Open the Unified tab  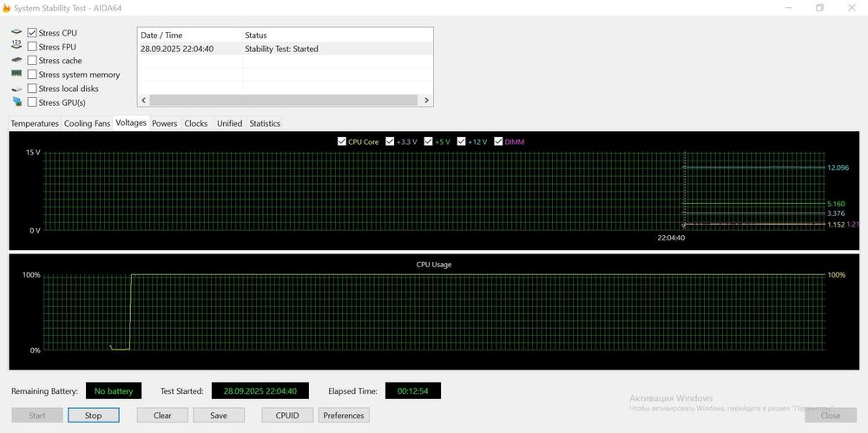[x=229, y=123]
